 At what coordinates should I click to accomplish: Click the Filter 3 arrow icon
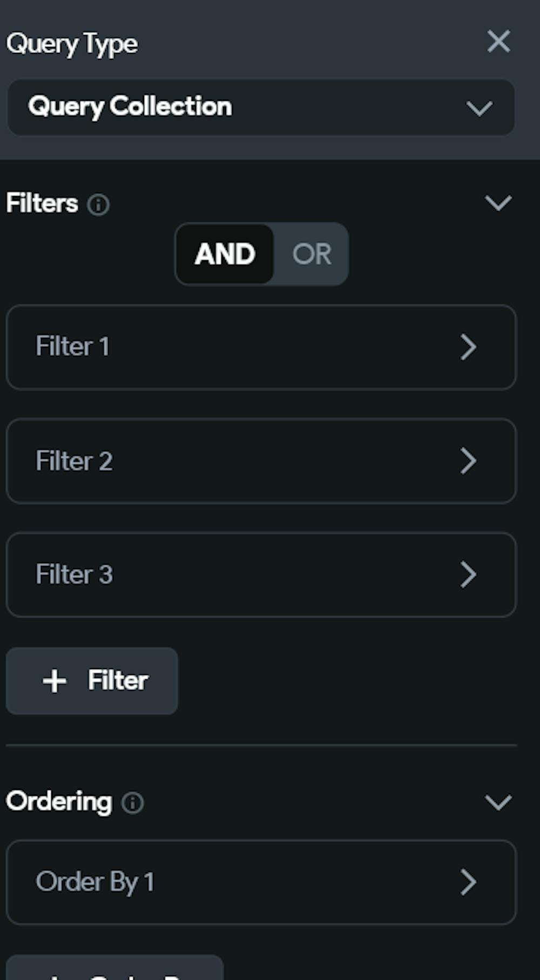pos(468,575)
